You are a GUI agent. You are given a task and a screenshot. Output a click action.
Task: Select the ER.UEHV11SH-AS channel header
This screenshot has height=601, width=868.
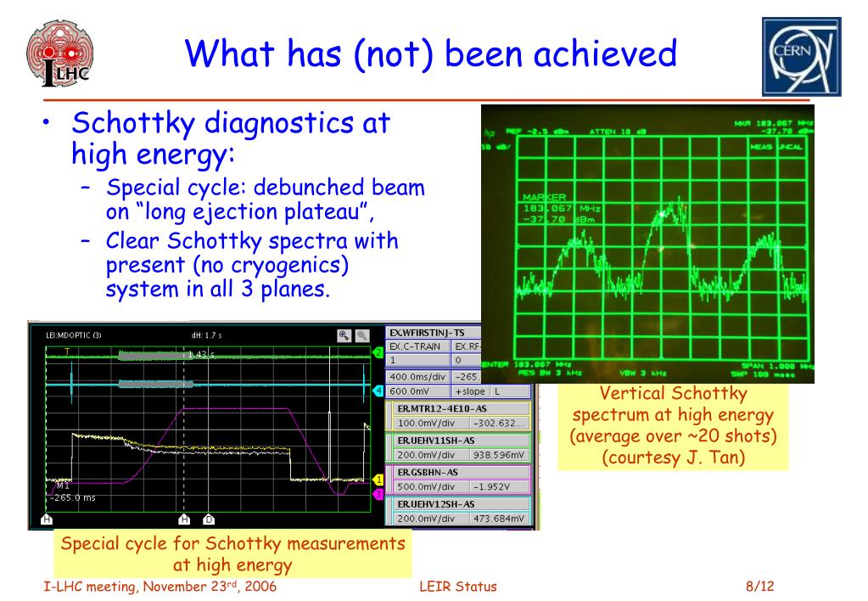(x=462, y=441)
